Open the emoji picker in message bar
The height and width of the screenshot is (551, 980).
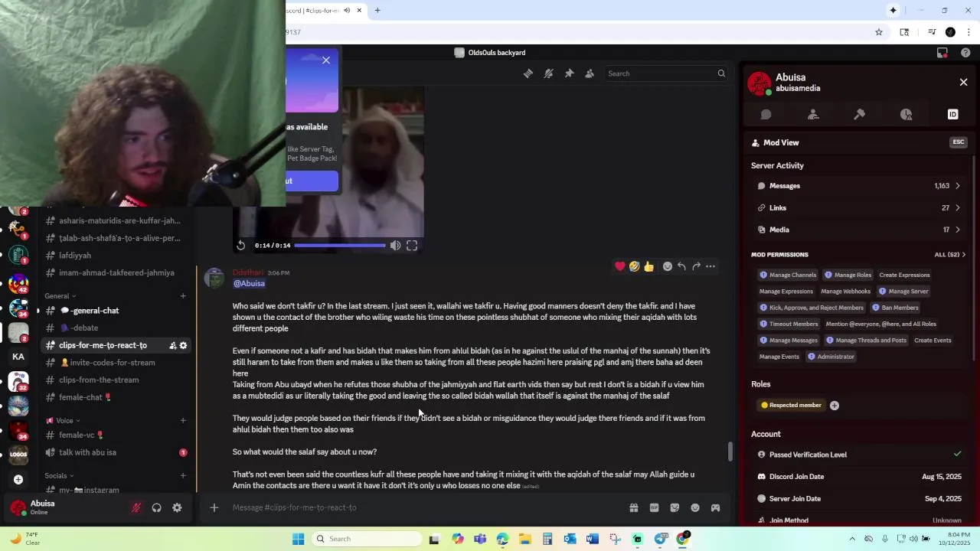pos(695,507)
